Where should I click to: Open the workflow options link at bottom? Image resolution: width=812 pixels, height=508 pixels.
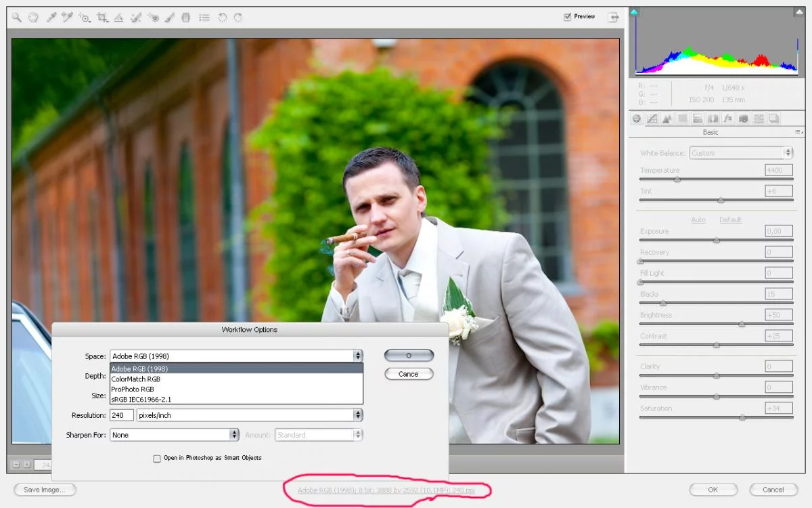[387, 490]
